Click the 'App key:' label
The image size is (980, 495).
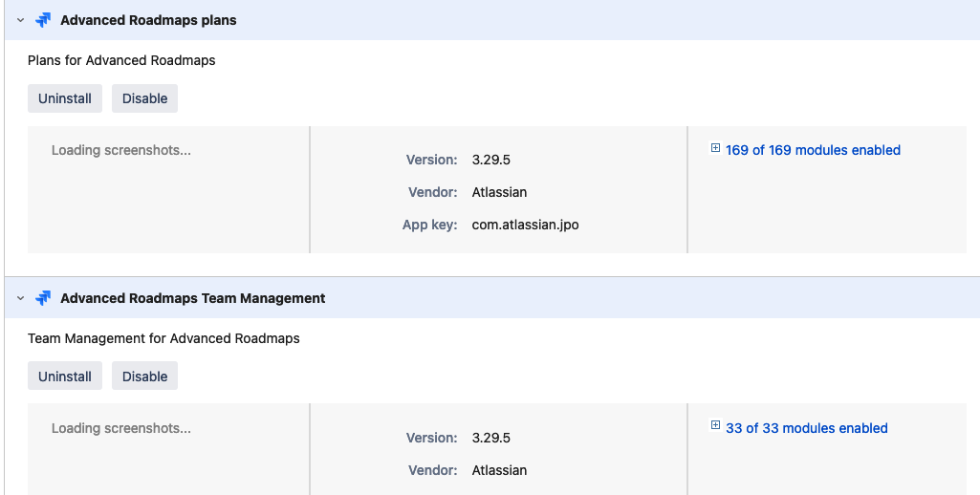pyautogui.click(x=430, y=225)
